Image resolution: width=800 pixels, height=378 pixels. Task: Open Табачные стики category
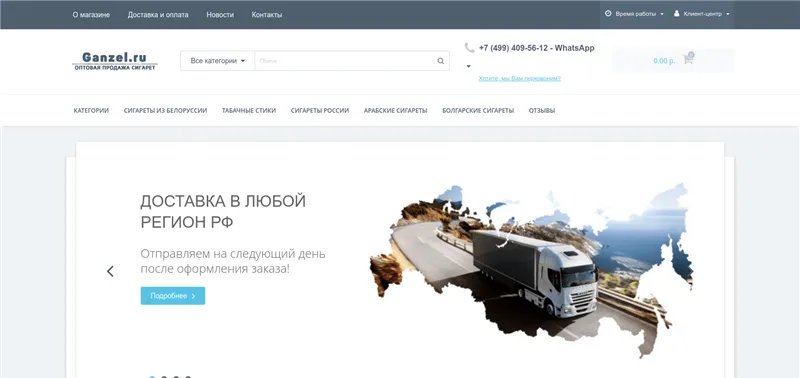(249, 111)
